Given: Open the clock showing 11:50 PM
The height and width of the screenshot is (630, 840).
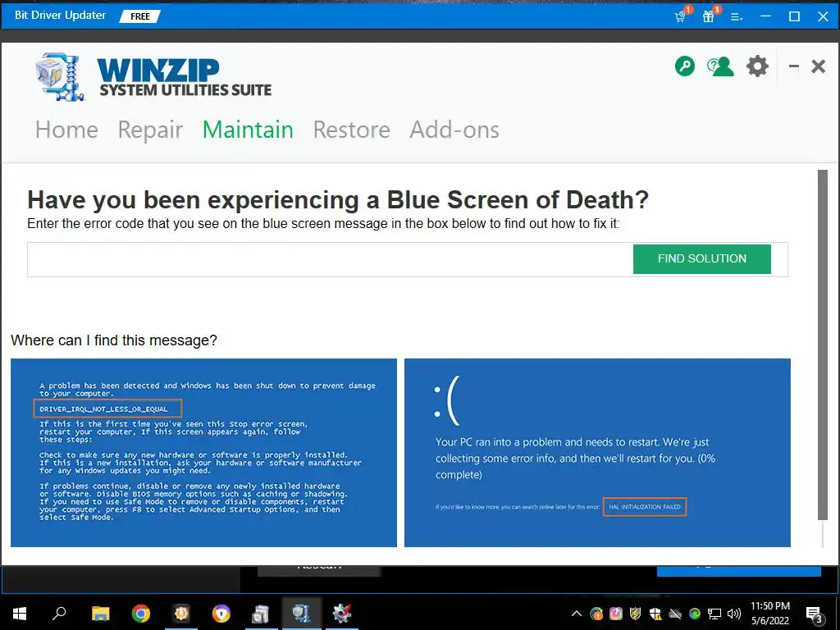Looking at the screenshot, I should (769, 613).
